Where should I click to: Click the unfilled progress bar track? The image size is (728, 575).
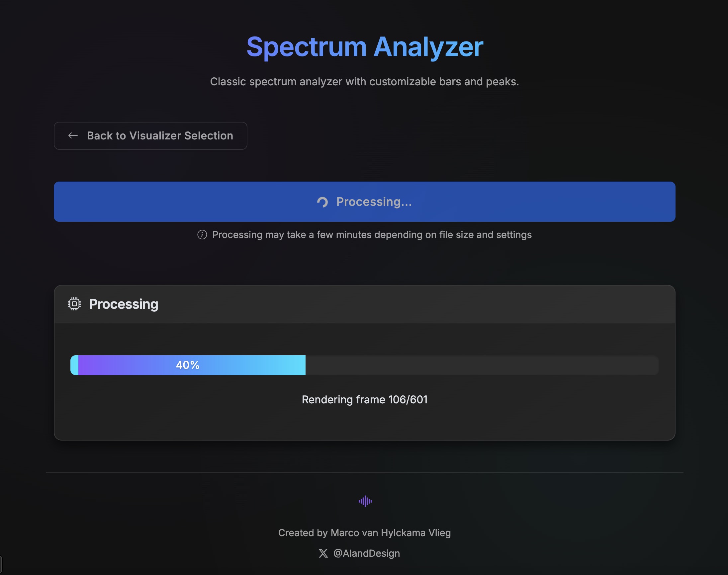click(x=482, y=365)
